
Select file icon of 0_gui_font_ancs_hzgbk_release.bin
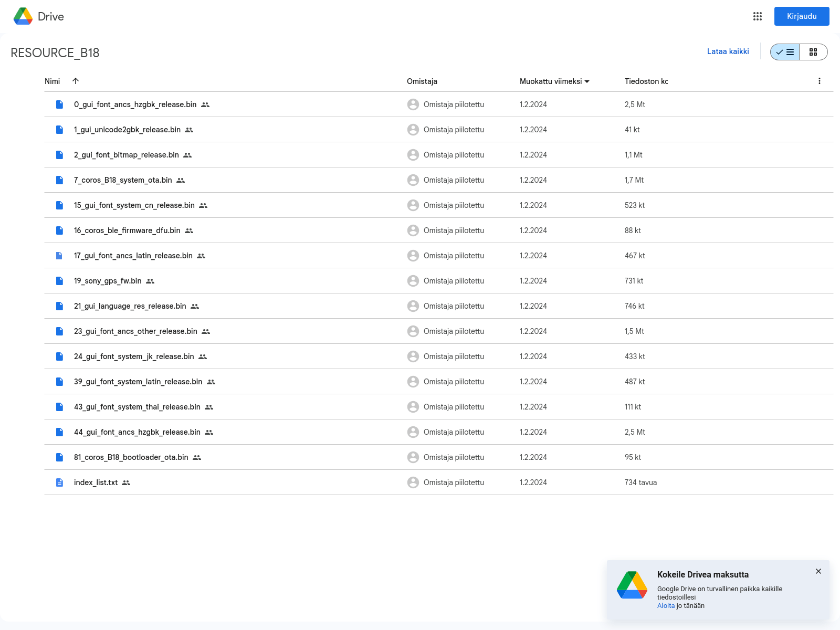pyautogui.click(x=59, y=104)
